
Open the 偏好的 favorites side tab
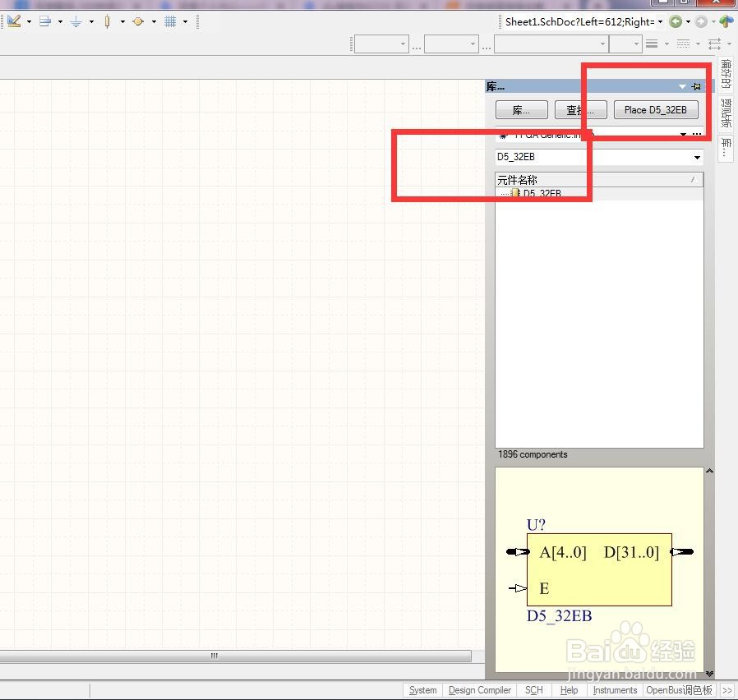726,74
